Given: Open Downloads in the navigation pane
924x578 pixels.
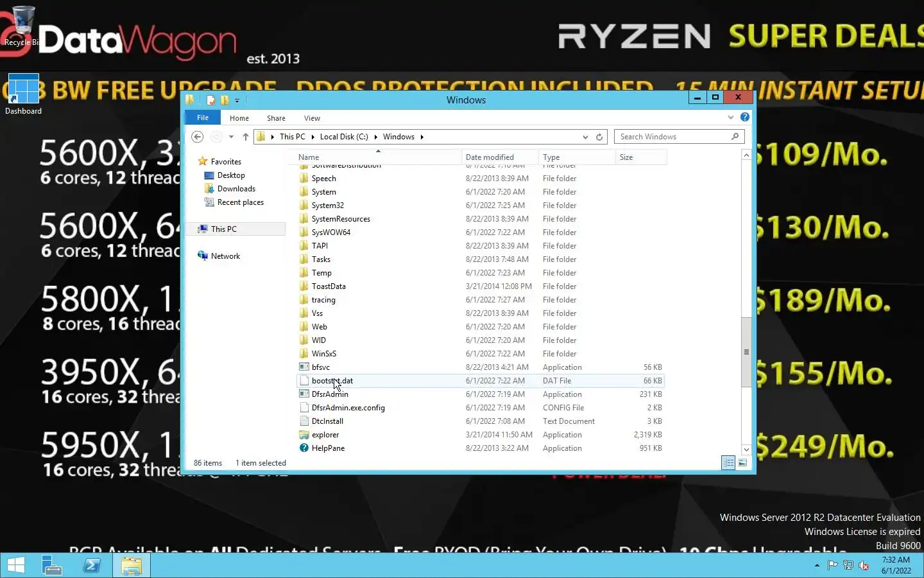Looking at the screenshot, I should [236, 189].
